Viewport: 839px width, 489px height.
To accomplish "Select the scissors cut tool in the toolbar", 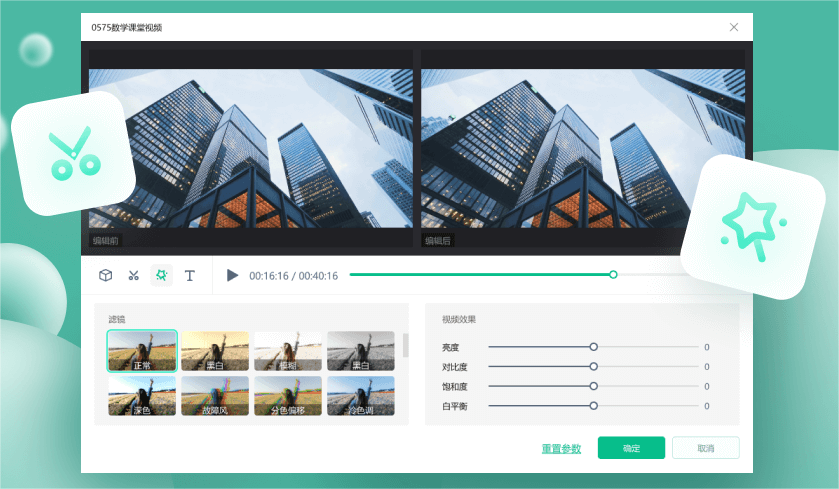I will click(x=134, y=276).
